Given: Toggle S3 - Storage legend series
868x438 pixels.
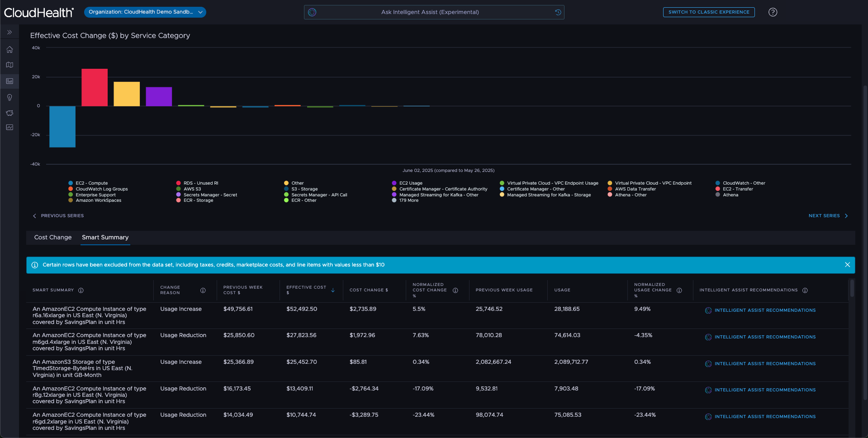Looking at the screenshot, I should 301,189.
